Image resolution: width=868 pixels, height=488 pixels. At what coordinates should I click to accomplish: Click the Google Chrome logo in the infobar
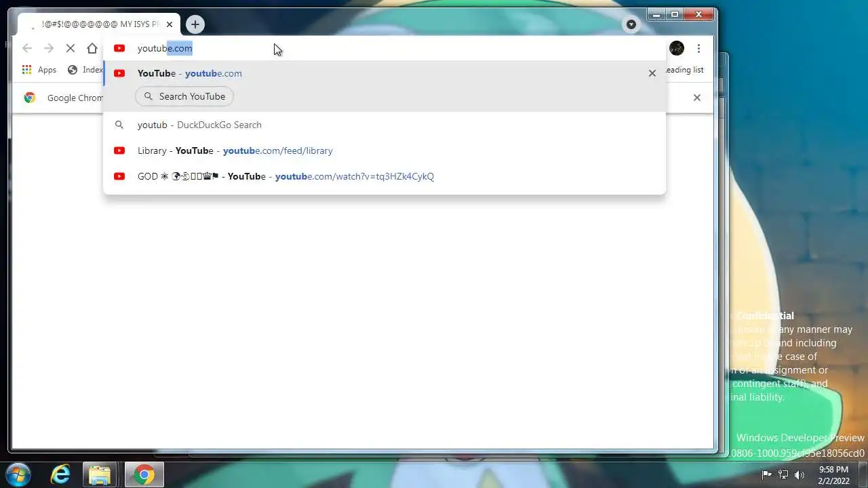coord(30,98)
